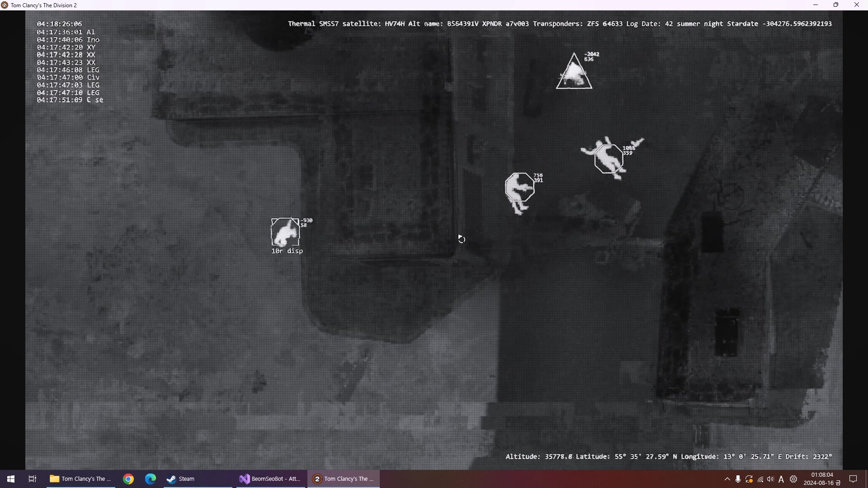The image size is (868, 488).
Task: Open Google Chrome from taskbar
Action: pyautogui.click(x=128, y=479)
